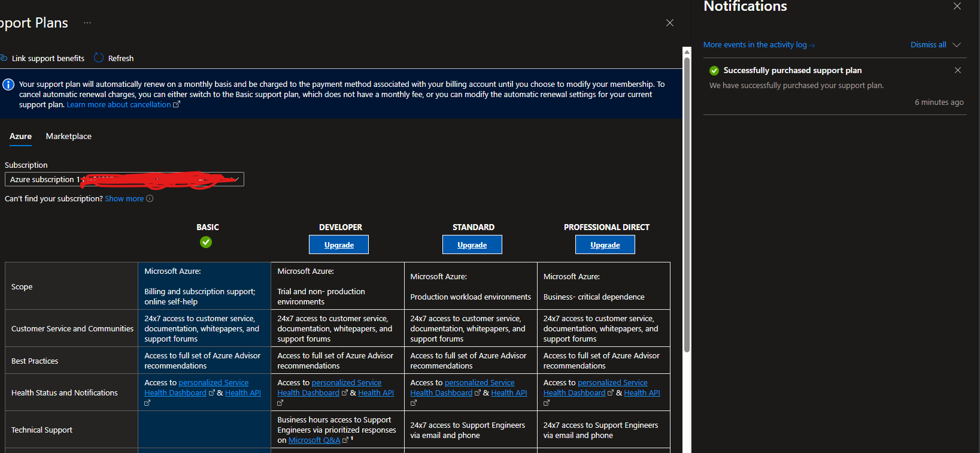The width and height of the screenshot is (980, 453).
Task: Dismiss the purchased support plan notification
Action: point(958,70)
